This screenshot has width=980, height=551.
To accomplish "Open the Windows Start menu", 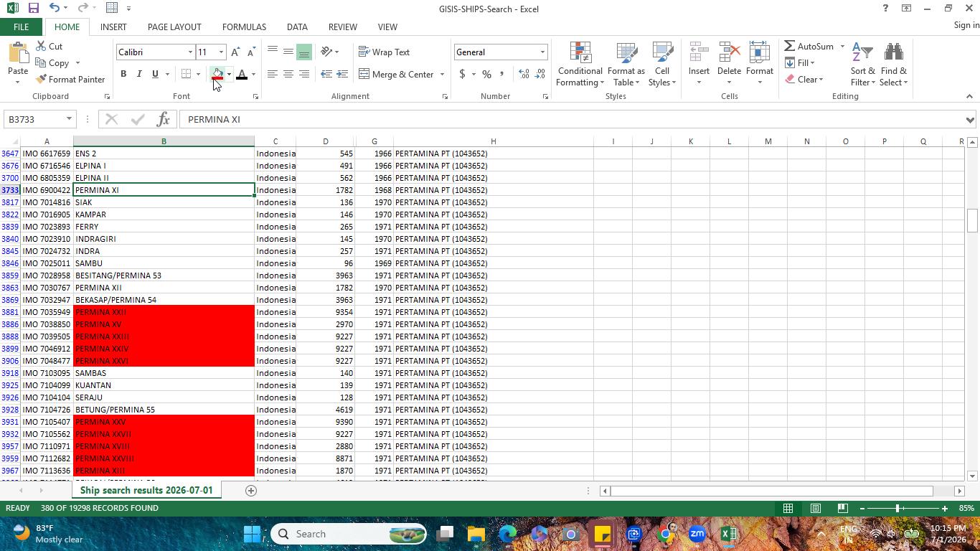I will click(252, 534).
